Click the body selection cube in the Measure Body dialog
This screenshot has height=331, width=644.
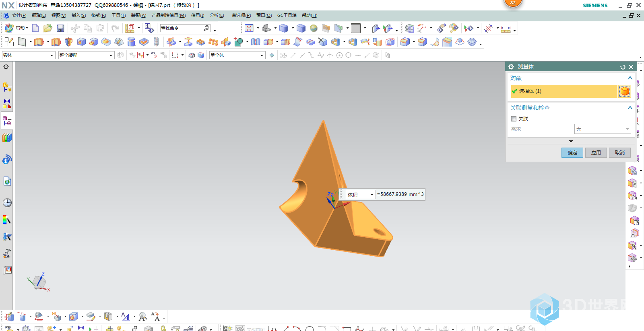click(625, 91)
